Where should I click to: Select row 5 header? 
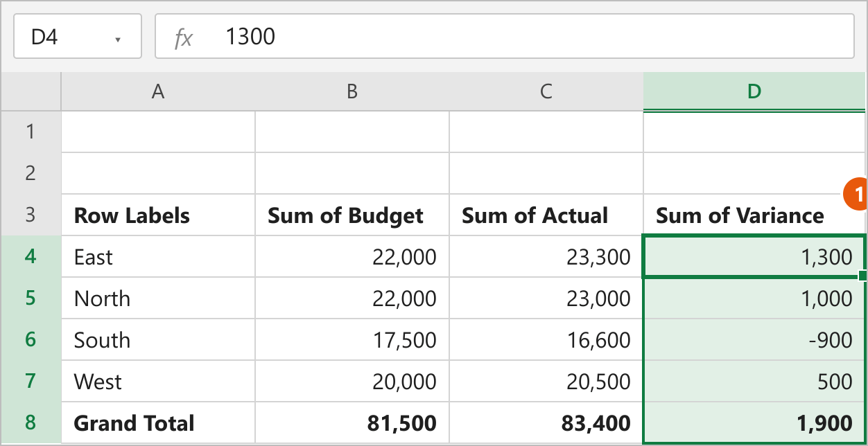pos(31,298)
